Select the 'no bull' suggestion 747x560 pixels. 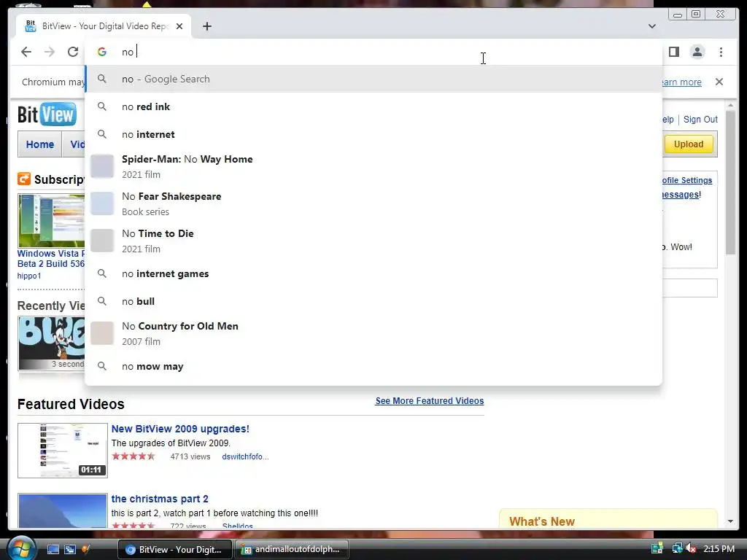point(373,301)
